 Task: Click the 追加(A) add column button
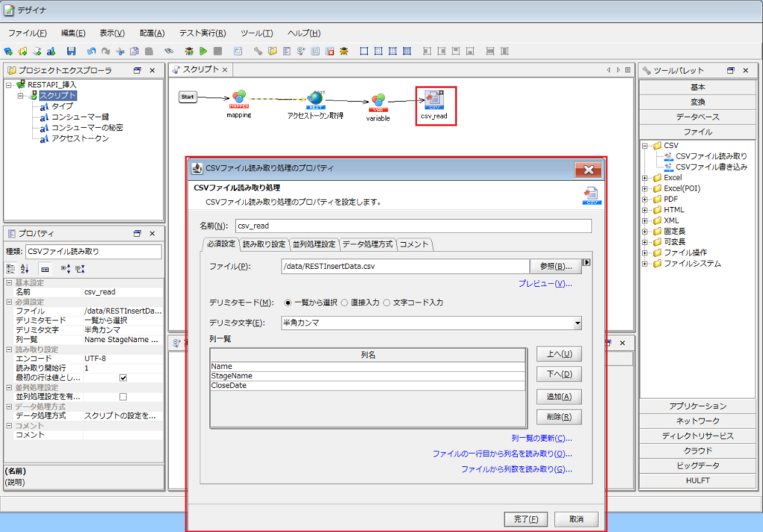559,397
